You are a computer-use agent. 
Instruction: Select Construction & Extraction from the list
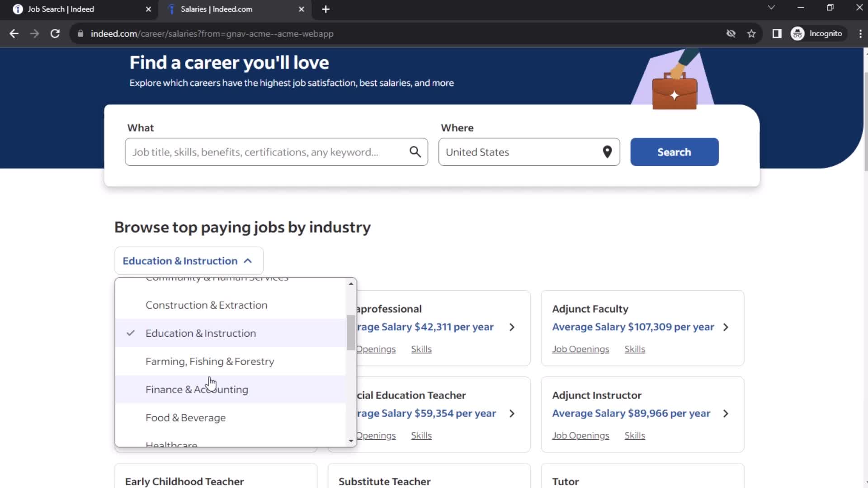coord(231,305)
